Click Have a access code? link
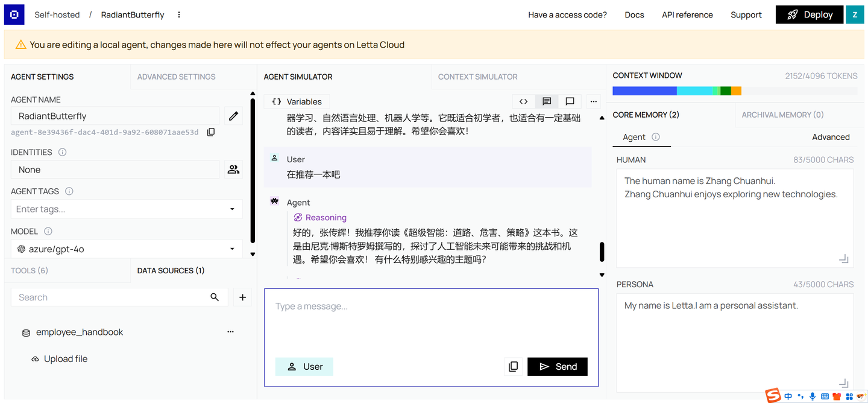This screenshot has width=868, height=403. pos(567,14)
